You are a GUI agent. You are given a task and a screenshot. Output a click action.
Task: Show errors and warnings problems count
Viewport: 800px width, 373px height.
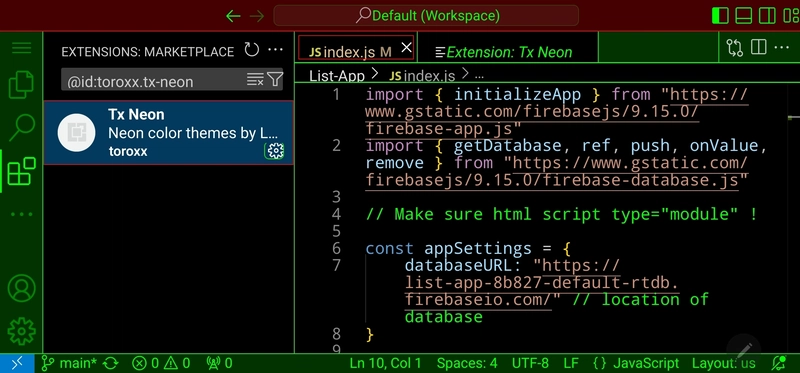pos(161,363)
